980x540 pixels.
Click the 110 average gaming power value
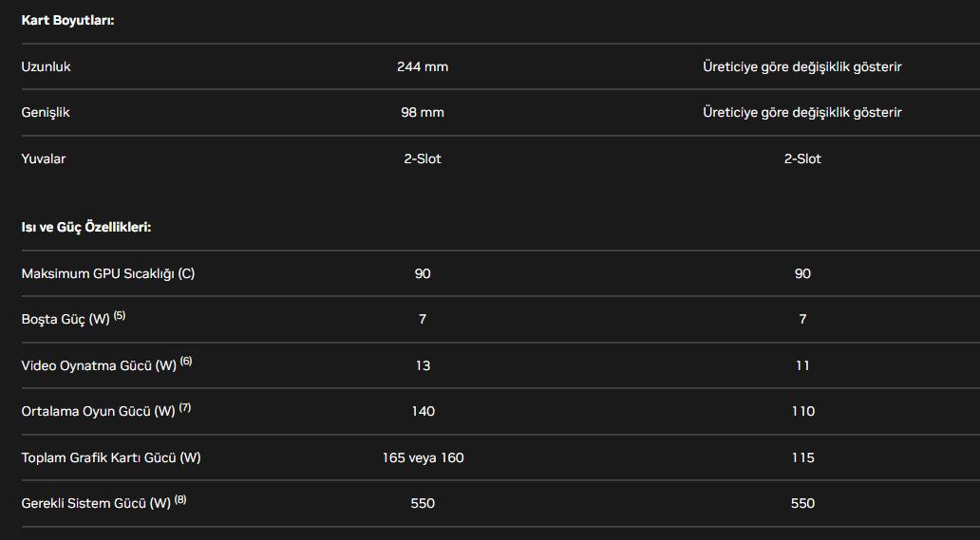(802, 412)
